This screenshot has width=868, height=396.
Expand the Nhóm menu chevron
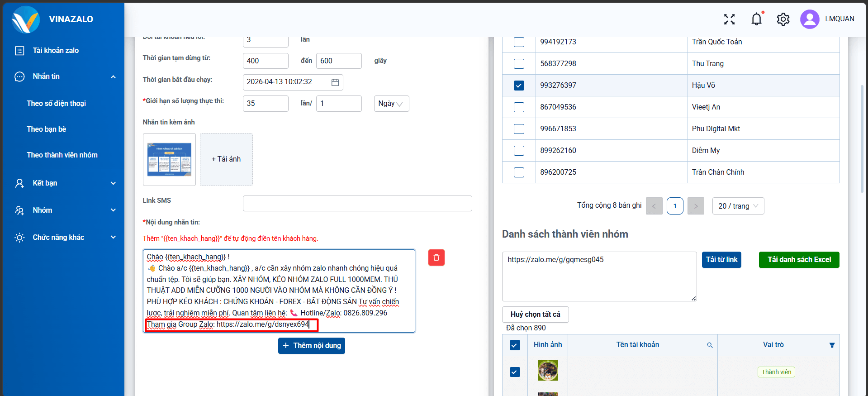(x=114, y=210)
